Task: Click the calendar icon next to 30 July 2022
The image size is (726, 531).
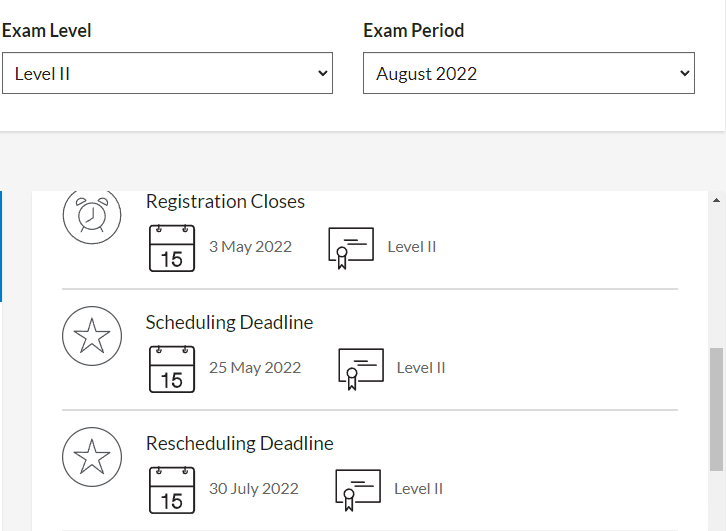Action: tap(172, 490)
